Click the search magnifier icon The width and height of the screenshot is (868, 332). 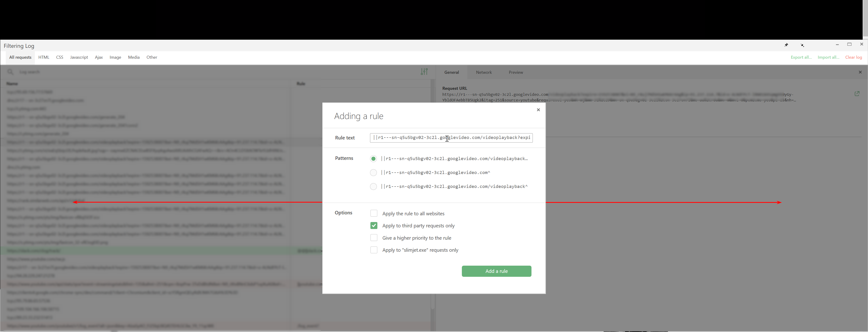coord(10,72)
